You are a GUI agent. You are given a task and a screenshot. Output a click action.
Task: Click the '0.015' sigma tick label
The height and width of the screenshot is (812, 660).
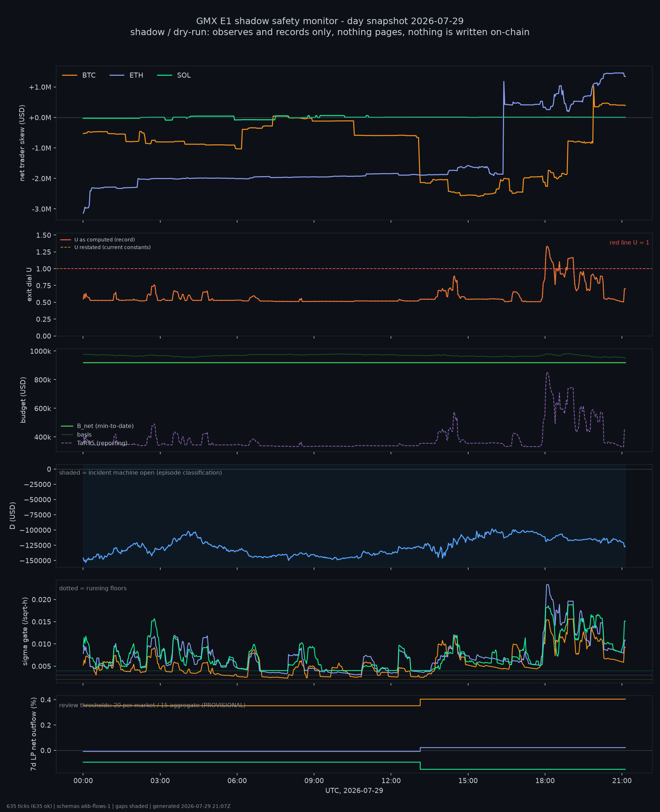click(41, 622)
